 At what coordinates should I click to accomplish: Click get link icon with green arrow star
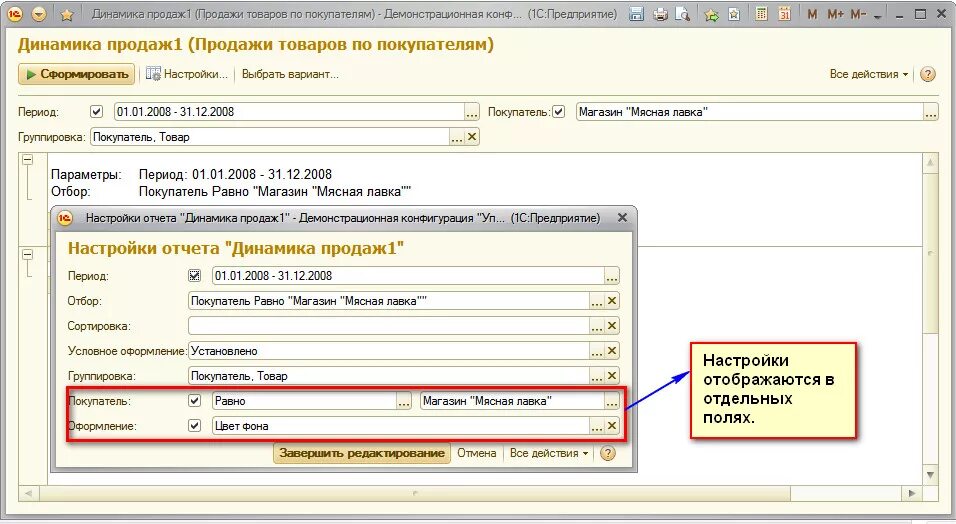click(711, 14)
